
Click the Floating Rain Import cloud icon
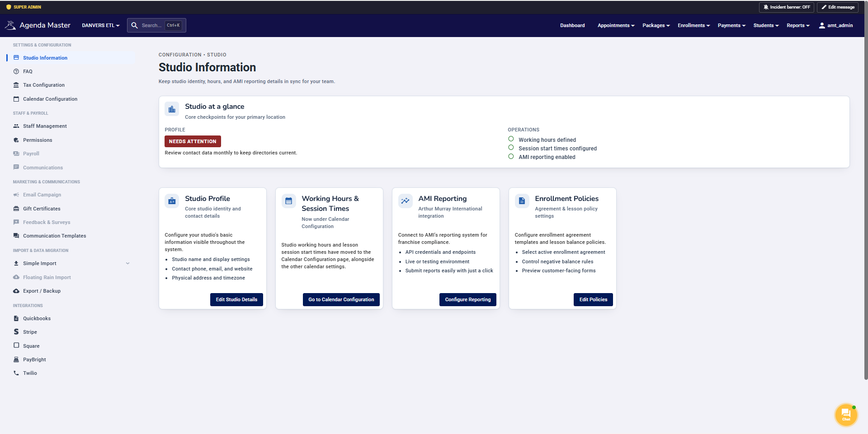[16, 277]
